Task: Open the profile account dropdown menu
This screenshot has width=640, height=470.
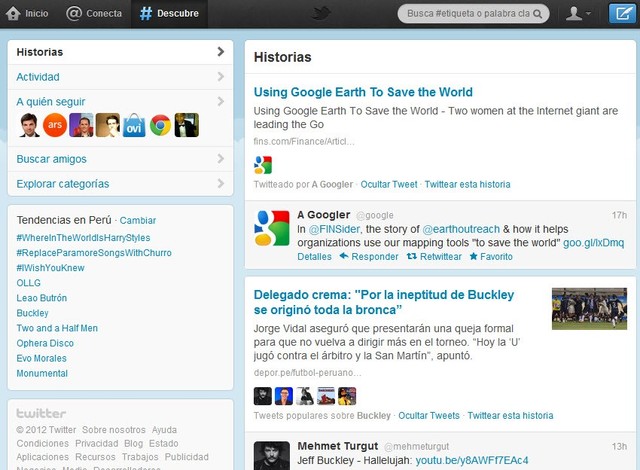Action: click(x=578, y=13)
